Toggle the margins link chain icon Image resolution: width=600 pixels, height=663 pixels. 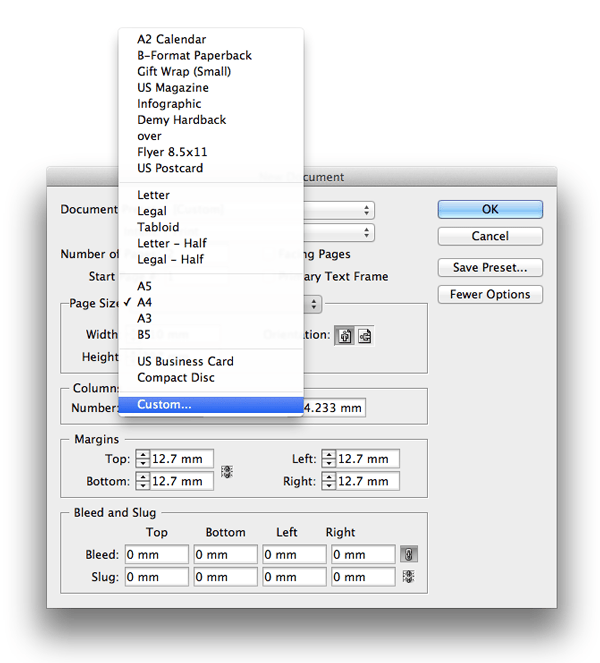pyautogui.click(x=227, y=471)
